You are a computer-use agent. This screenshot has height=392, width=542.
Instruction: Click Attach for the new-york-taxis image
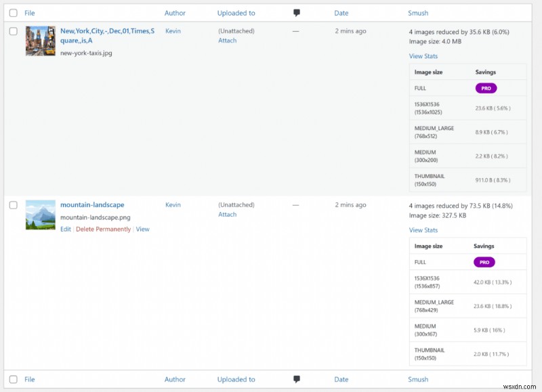(227, 41)
